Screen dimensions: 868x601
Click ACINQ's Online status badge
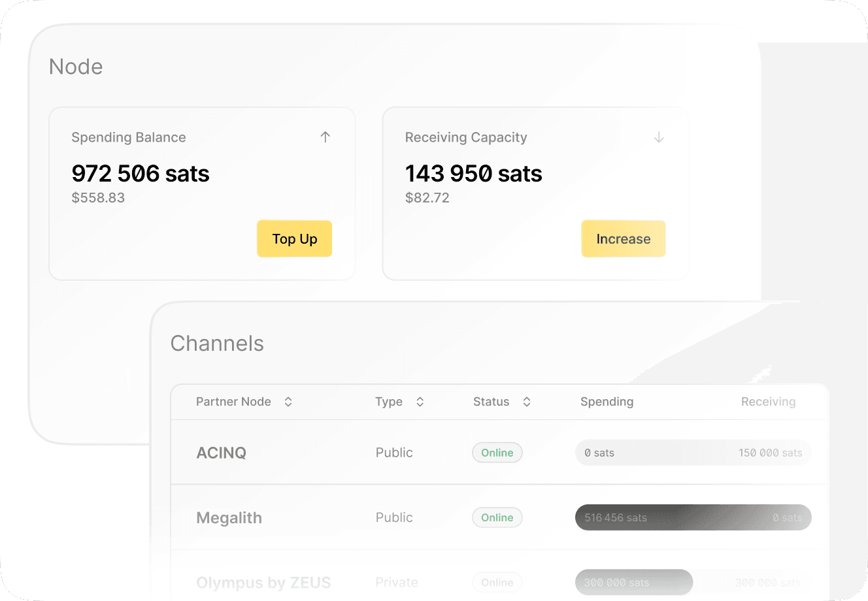click(x=497, y=453)
